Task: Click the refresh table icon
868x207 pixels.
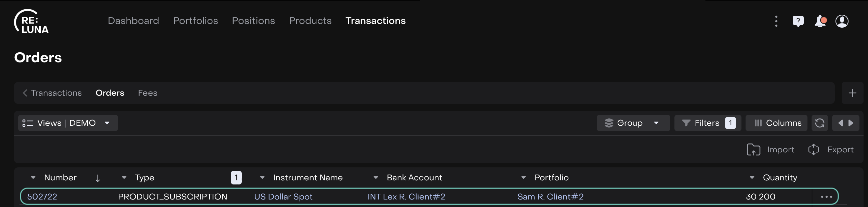Action: tap(819, 123)
